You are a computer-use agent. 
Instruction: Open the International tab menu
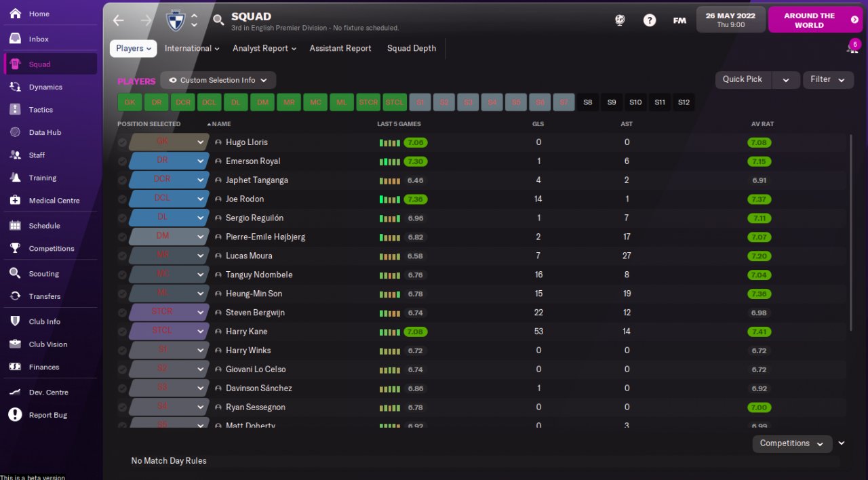pyautogui.click(x=192, y=48)
